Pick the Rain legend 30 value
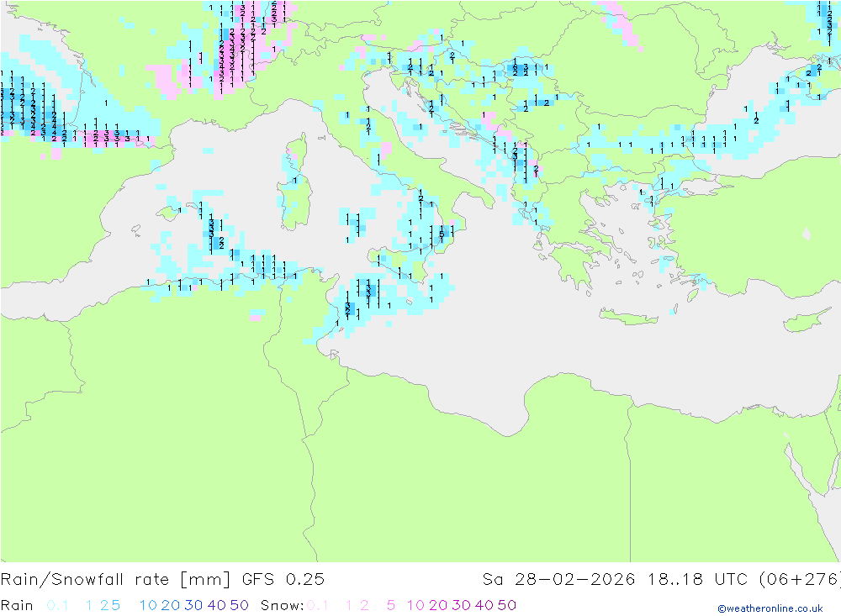This screenshot has height=616, width=841. (x=193, y=605)
